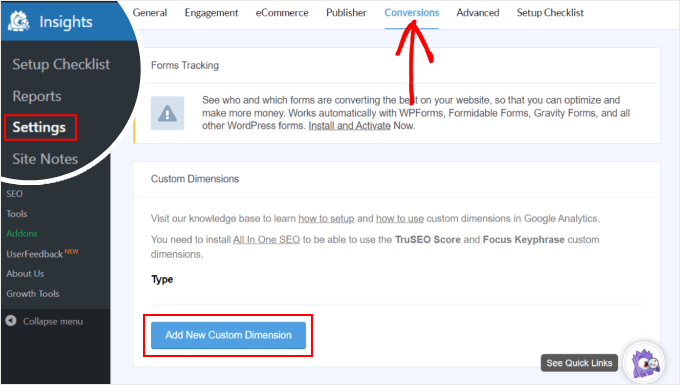Open the MonsterInsights mascot quick links icon
Viewport: 680px width, 385px height.
[645, 362]
